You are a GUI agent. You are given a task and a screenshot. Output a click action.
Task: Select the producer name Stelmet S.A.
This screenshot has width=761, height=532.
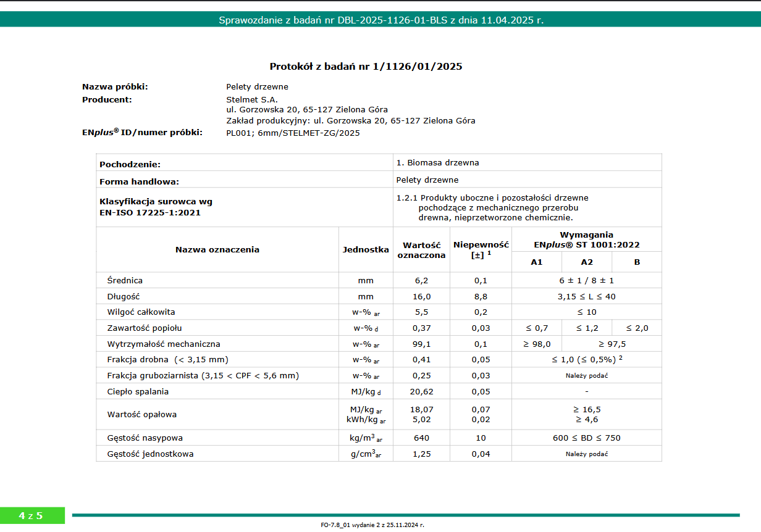point(252,99)
